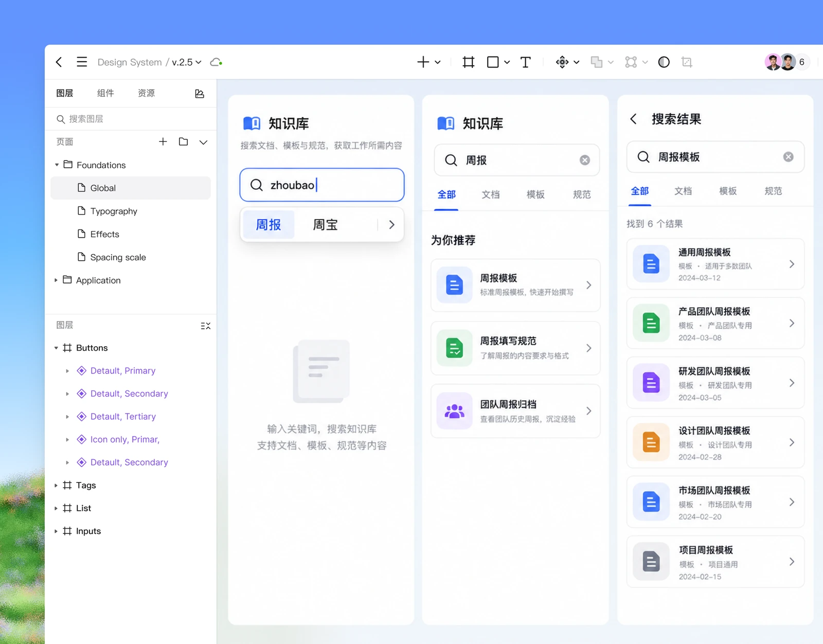Image resolution: width=823 pixels, height=644 pixels.
Task: Select the Frame tool
Action: click(x=468, y=62)
